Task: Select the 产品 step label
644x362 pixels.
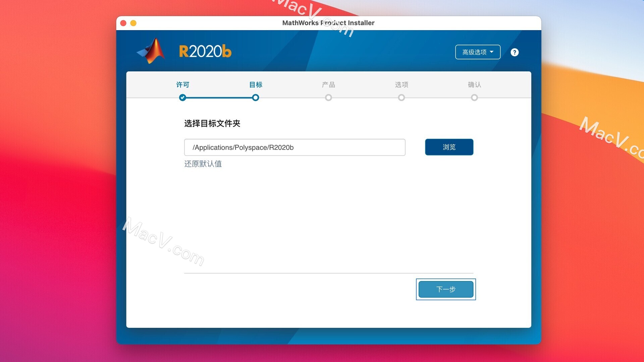Action: pyautogui.click(x=328, y=85)
